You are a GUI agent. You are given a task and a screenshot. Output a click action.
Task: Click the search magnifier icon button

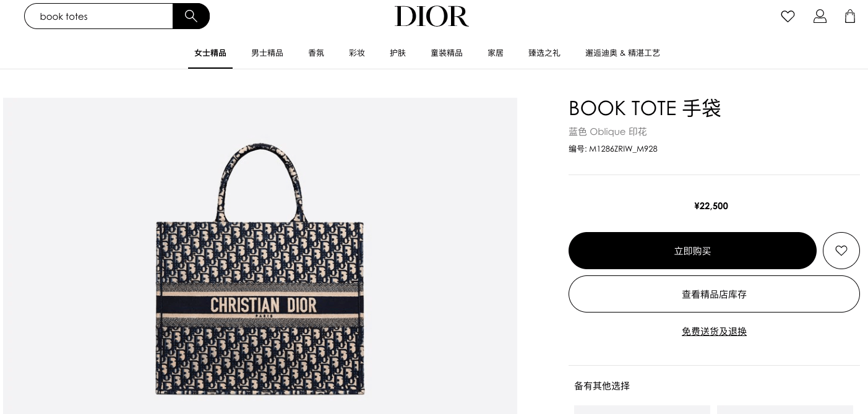point(191,16)
